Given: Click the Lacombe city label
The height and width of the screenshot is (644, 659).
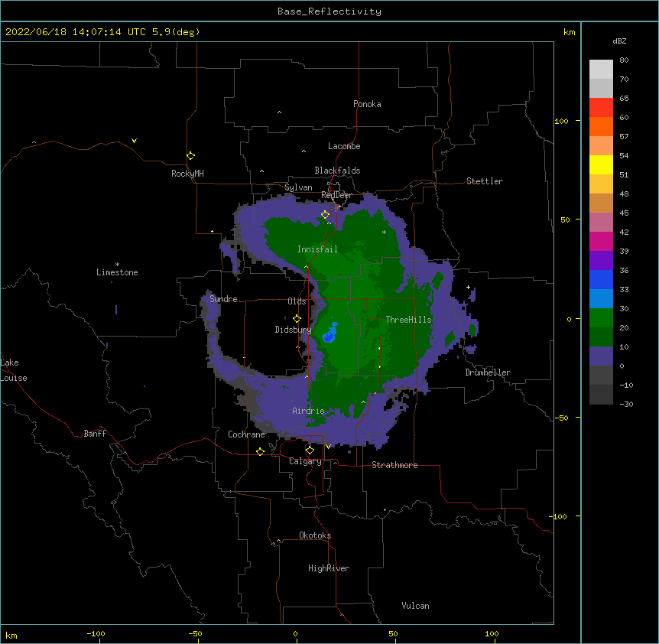Looking at the screenshot, I should point(344,146).
